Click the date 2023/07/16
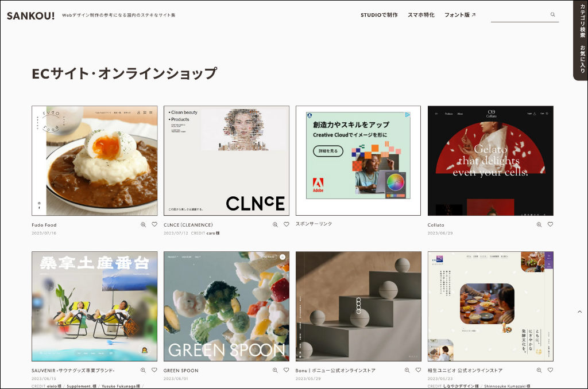Image resolution: width=588 pixels, height=389 pixels. (x=44, y=233)
